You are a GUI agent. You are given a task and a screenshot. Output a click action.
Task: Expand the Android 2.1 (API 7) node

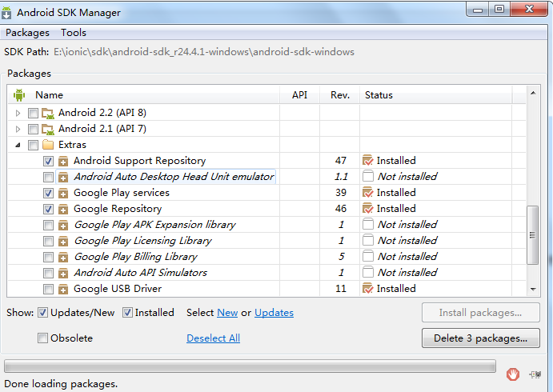[x=18, y=129]
